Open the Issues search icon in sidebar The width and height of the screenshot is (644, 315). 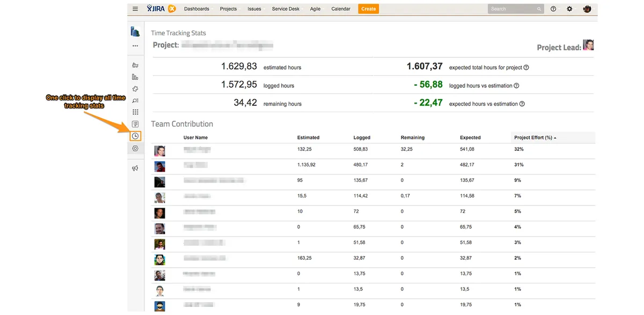[135, 100]
